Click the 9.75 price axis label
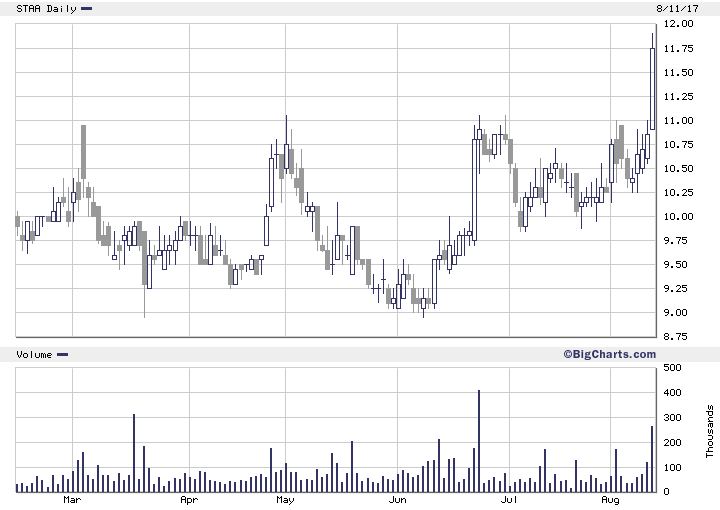The image size is (720, 510). tap(675, 241)
